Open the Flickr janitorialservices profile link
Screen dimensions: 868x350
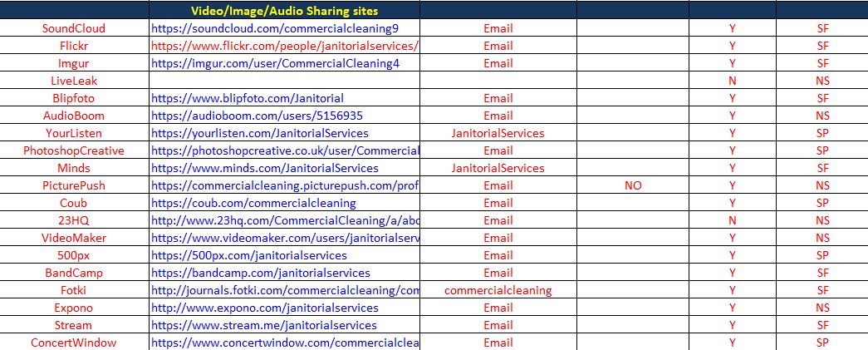click(x=285, y=46)
